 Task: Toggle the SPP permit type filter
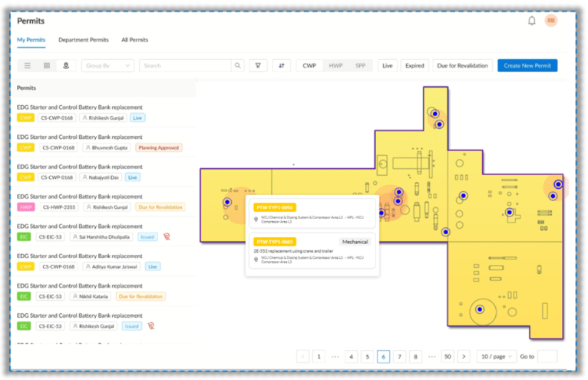(x=360, y=66)
